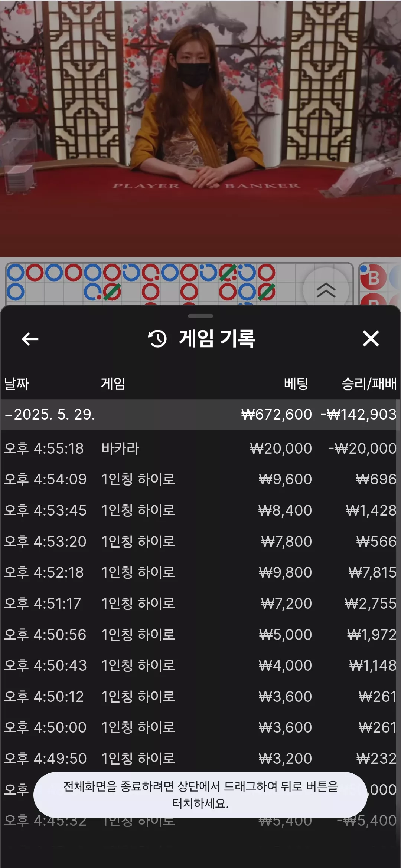
Task: Tap the ₩7,815 win amount
Action: (372, 572)
